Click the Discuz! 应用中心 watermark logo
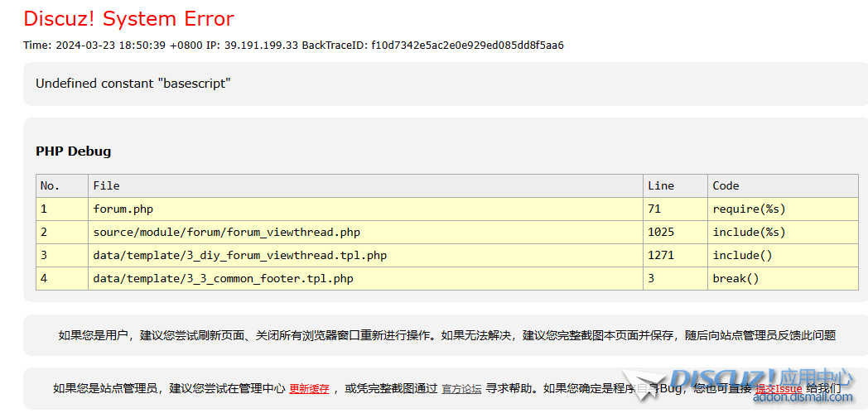Screen dimensions: 868x418 tap(760, 380)
